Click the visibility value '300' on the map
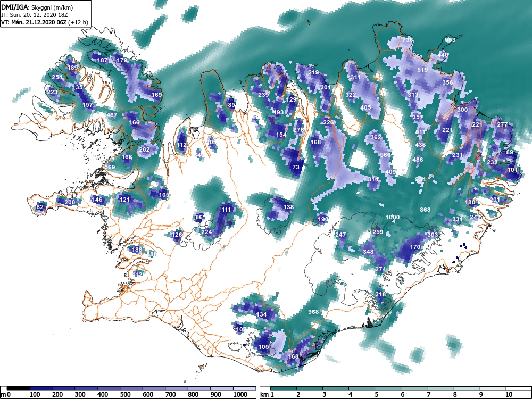 point(462,110)
